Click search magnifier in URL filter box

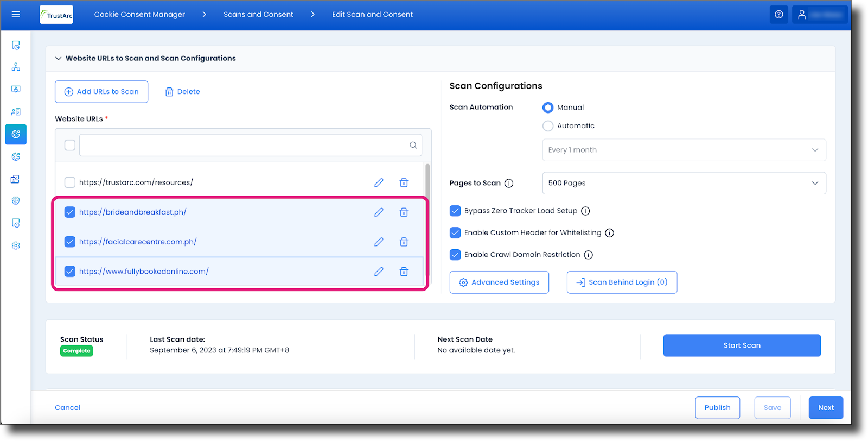tap(413, 145)
